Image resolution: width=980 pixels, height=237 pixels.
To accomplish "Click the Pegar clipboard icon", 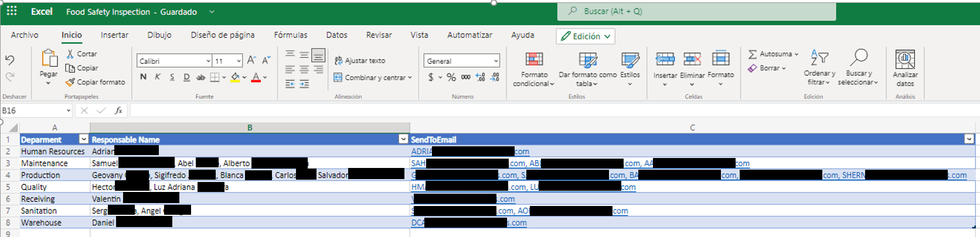I will click(49, 59).
